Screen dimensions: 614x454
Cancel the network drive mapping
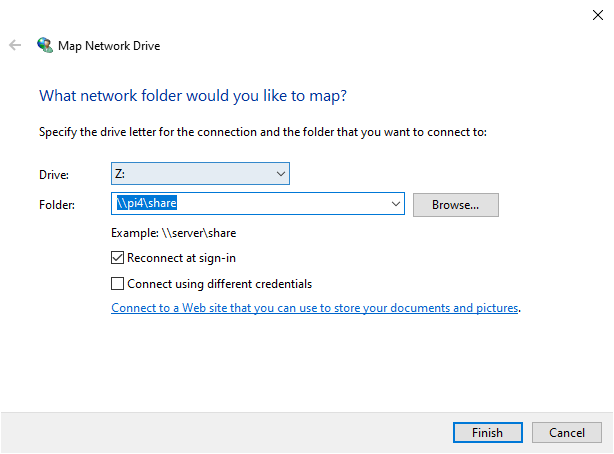567,433
